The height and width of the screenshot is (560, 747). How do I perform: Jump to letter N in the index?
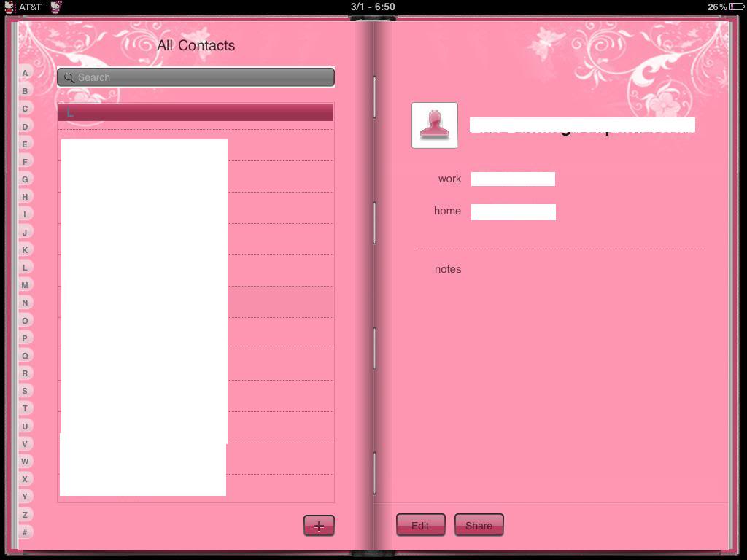(x=25, y=303)
